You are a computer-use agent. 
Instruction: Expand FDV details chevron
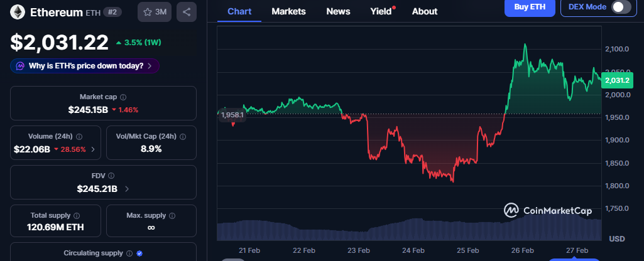click(128, 189)
